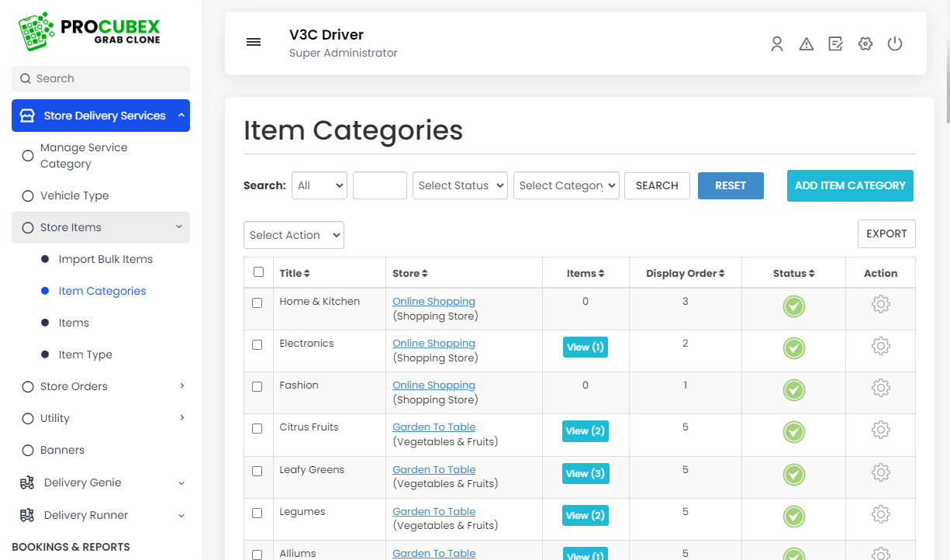
Task: Open Import Bulk Items menu item
Action: click(105, 259)
